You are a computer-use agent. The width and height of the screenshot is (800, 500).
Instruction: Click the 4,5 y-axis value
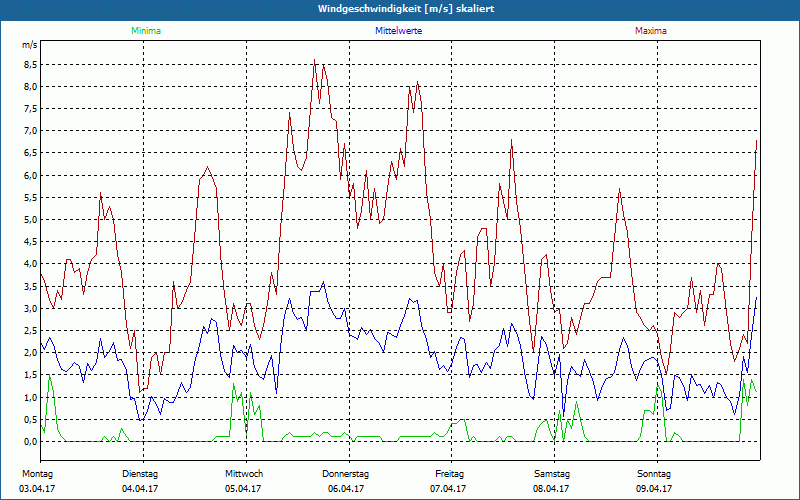[x=31, y=242]
